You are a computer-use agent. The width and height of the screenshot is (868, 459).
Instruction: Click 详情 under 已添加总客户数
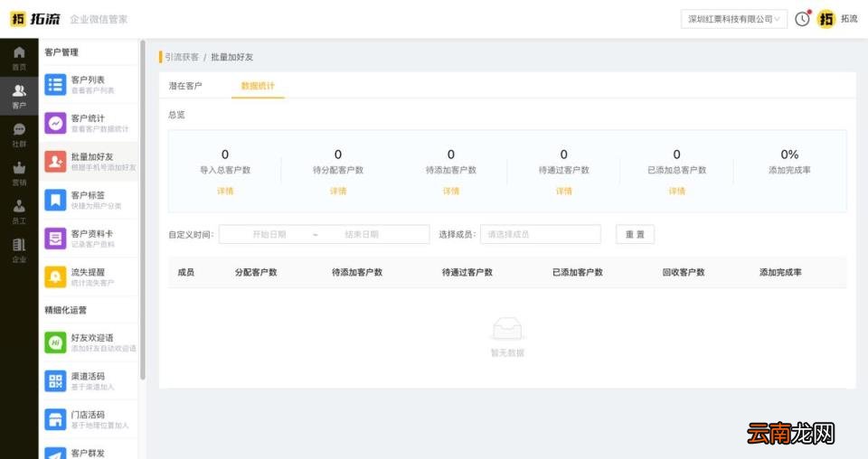[x=677, y=191]
